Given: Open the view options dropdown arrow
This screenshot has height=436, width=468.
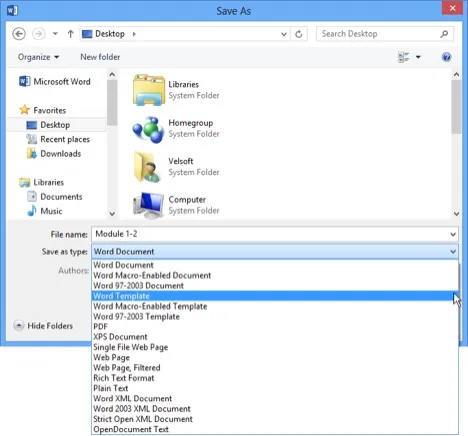Looking at the screenshot, I should coord(418,57).
